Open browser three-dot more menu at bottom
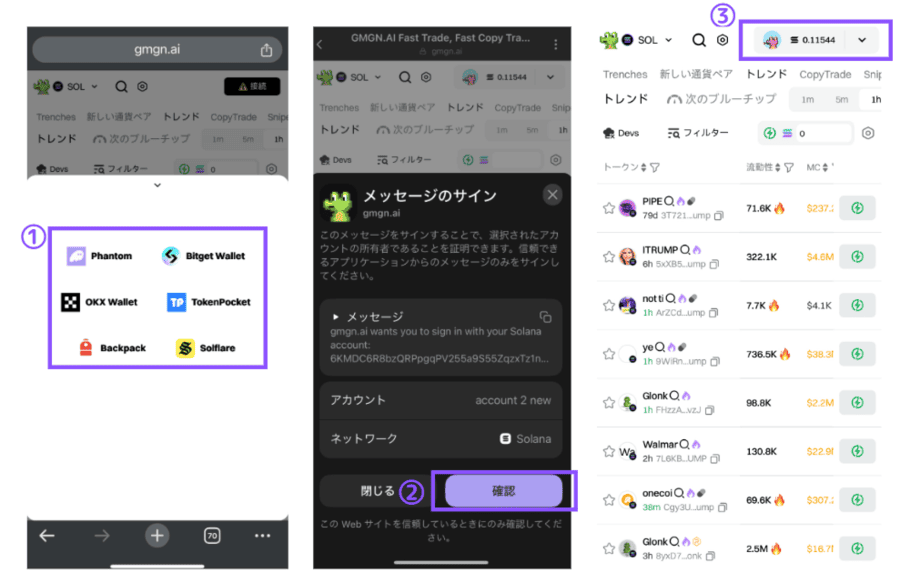Image resolution: width=900 pixels, height=573 pixels. pyautogui.click(x=262, y=536)
